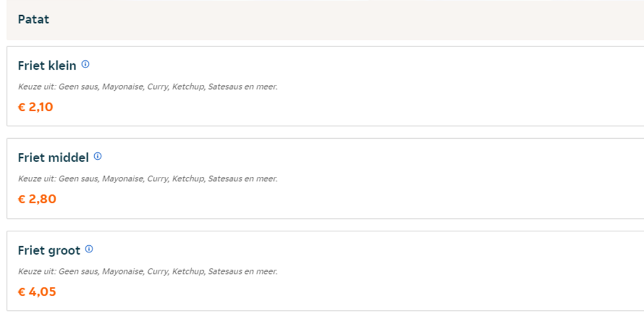Click the Friet klein title text
Image resolution: width=644 pixels, height=322 pixels.
point(47,66)
